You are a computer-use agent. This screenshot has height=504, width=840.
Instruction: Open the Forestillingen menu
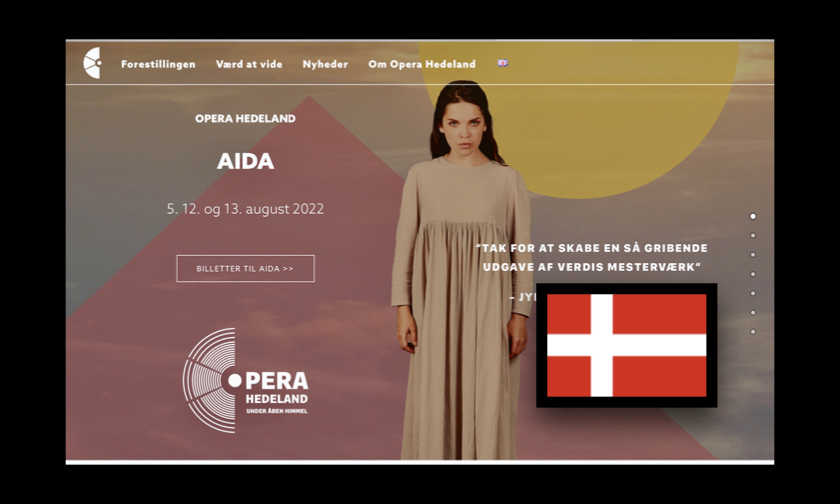pyautogui.click(x=158, y=64)
